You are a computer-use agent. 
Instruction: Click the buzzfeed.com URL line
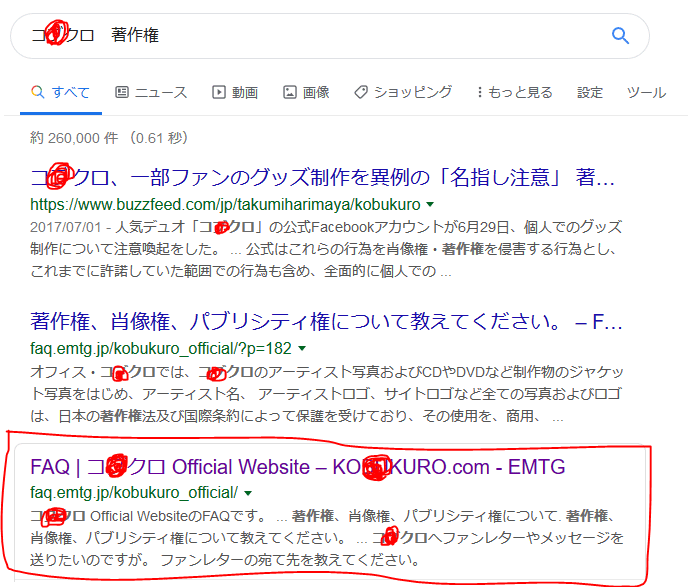pos(225,204)
